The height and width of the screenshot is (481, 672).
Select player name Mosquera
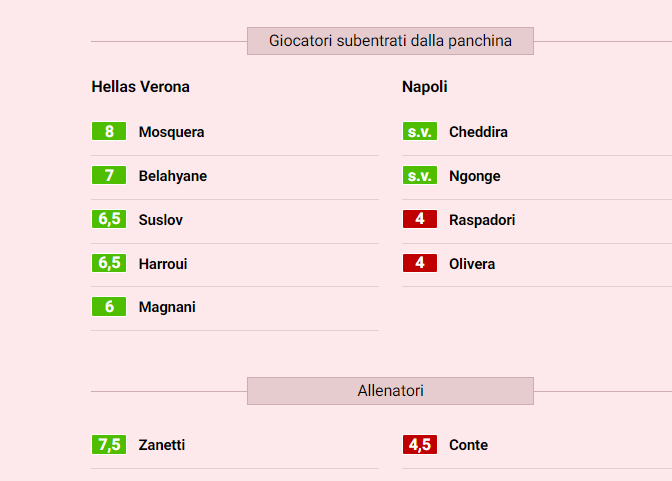tap(171, 132)
